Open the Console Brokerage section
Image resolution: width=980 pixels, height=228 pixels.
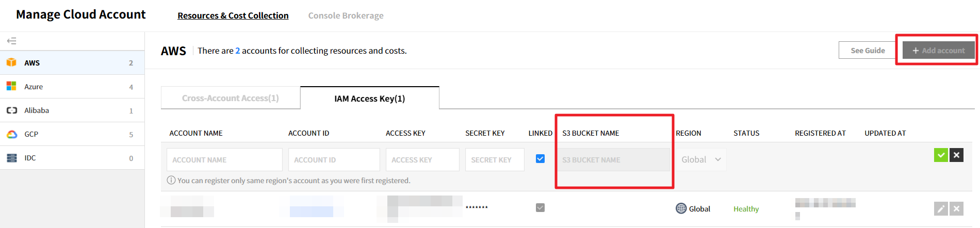[x=346, y=15]
